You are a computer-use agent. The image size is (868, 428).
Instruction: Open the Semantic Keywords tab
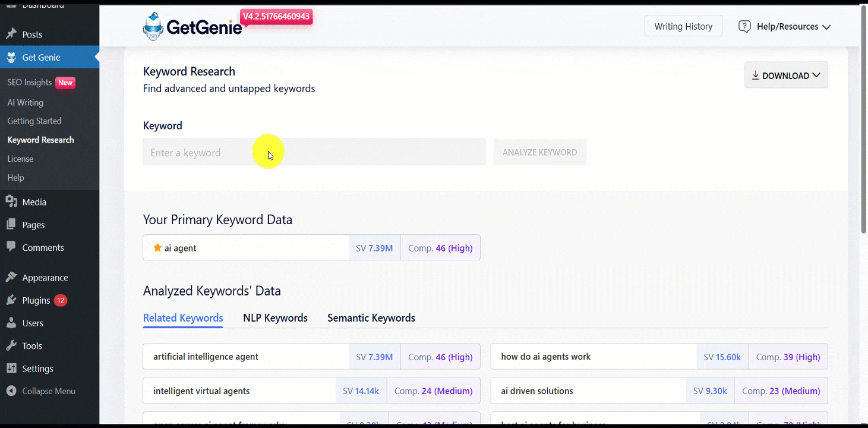(x=371, y=317)
